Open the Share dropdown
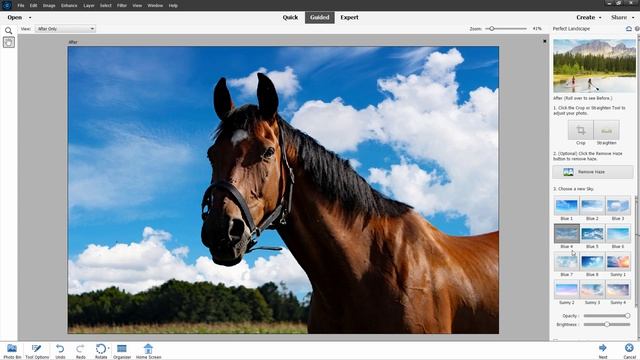The width and height of the screenshot is (640, 360). point(622,18)
